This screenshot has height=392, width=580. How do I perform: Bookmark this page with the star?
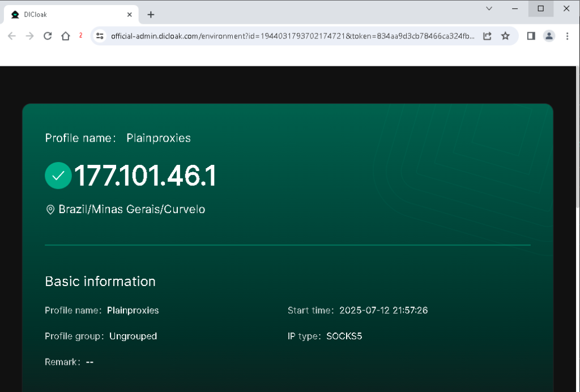[x=505, y=36]
